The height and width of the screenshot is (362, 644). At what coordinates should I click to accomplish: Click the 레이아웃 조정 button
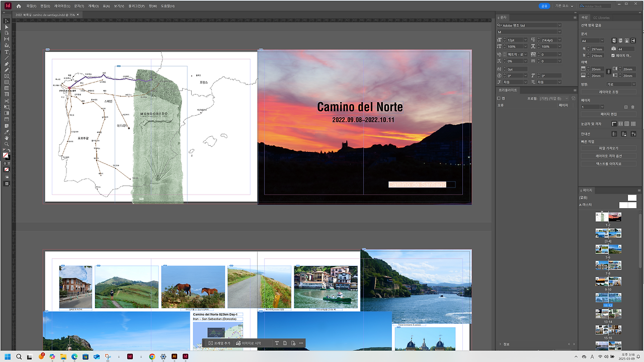[609, 92]
